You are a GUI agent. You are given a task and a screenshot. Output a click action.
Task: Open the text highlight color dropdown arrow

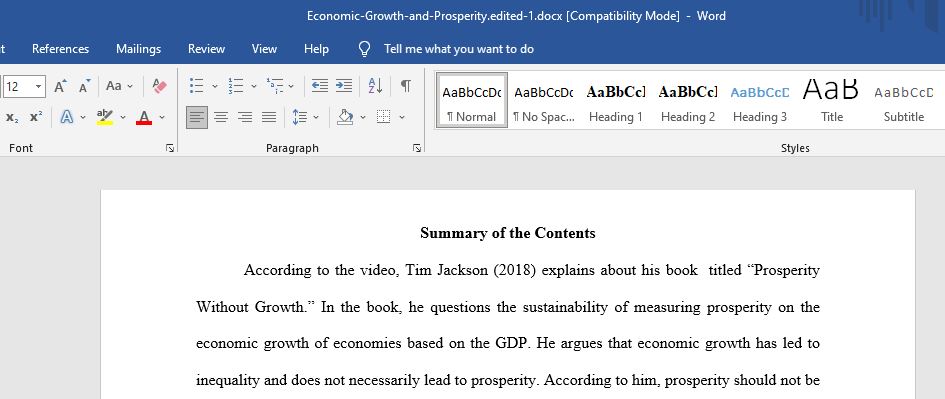click(123, 118)
